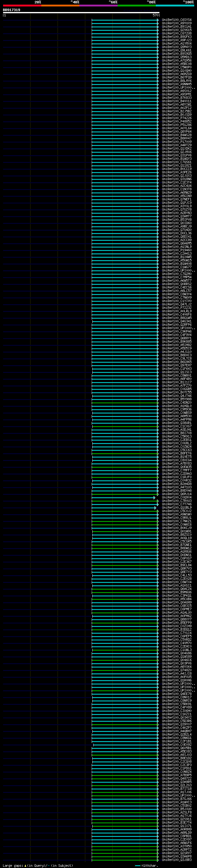Select hit UniRef100_B8FET6

coord(177,454)
